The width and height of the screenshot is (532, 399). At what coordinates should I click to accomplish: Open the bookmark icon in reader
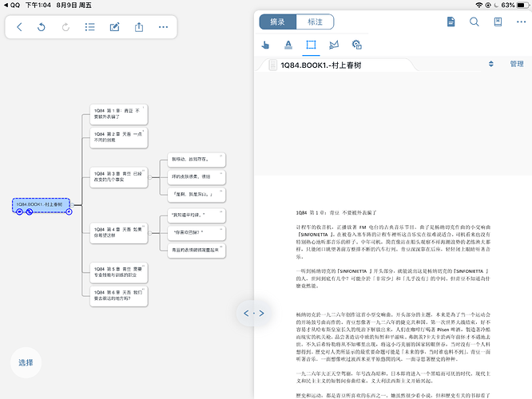(498, 22)
